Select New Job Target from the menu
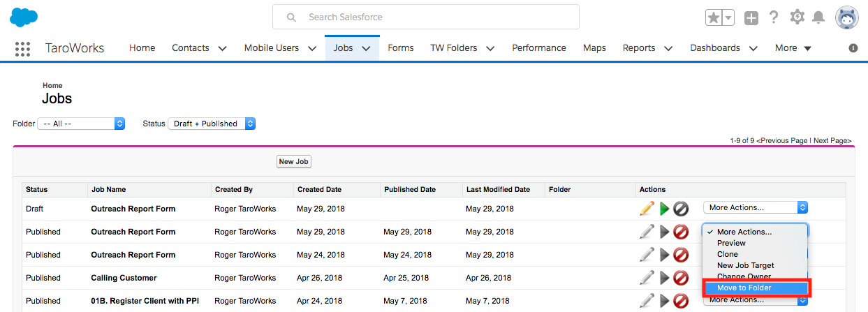Screen dimensions: 868x312 click(x=755, y=265)
